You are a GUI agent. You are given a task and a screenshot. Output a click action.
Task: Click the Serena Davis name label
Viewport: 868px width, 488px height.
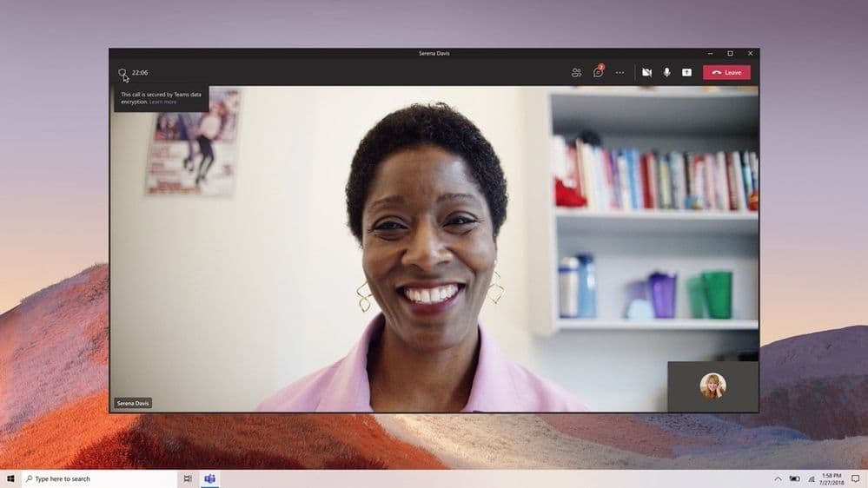point(133,404)
